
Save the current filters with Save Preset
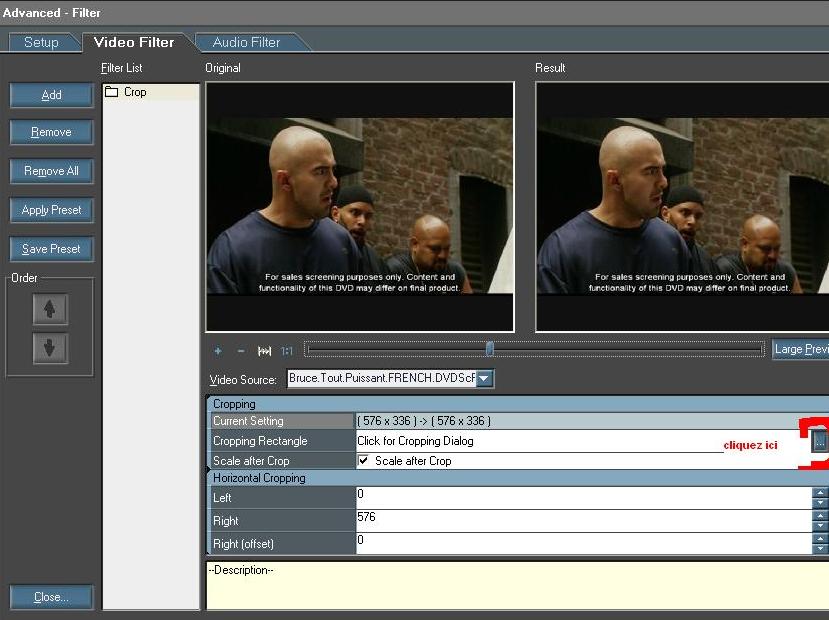(51, 249)
